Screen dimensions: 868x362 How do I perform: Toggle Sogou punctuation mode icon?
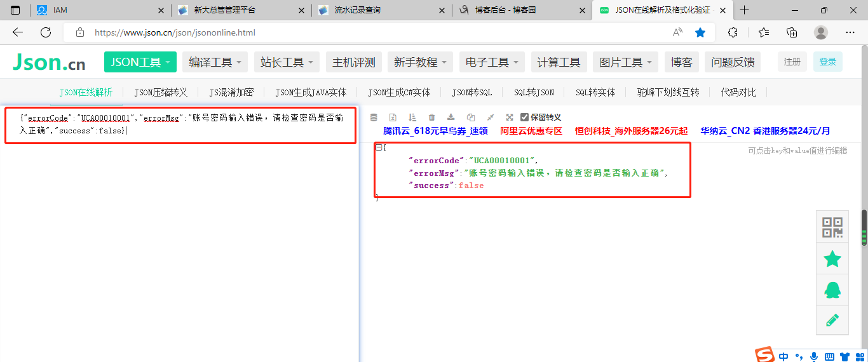[799, 356]
